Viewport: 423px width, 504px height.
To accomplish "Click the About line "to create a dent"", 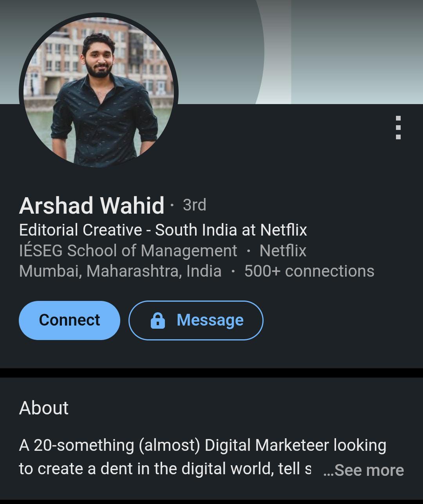I will [x=164, y=469].
